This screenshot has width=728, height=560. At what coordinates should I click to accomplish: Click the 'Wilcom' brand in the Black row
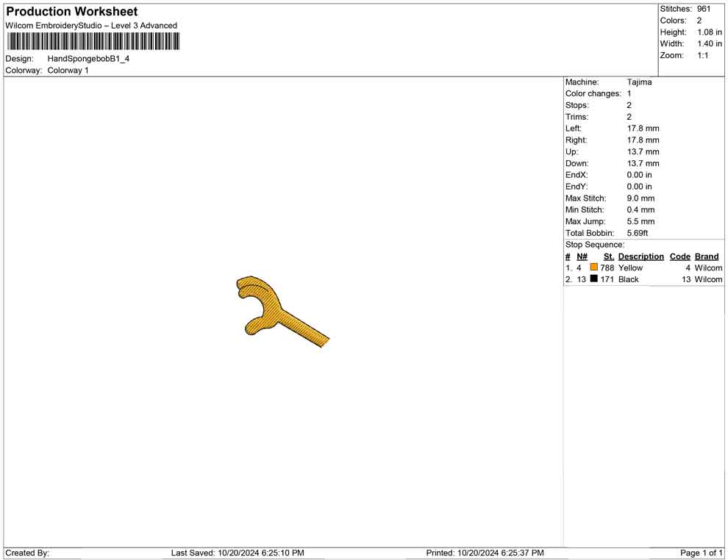click(x=708, y=279)
